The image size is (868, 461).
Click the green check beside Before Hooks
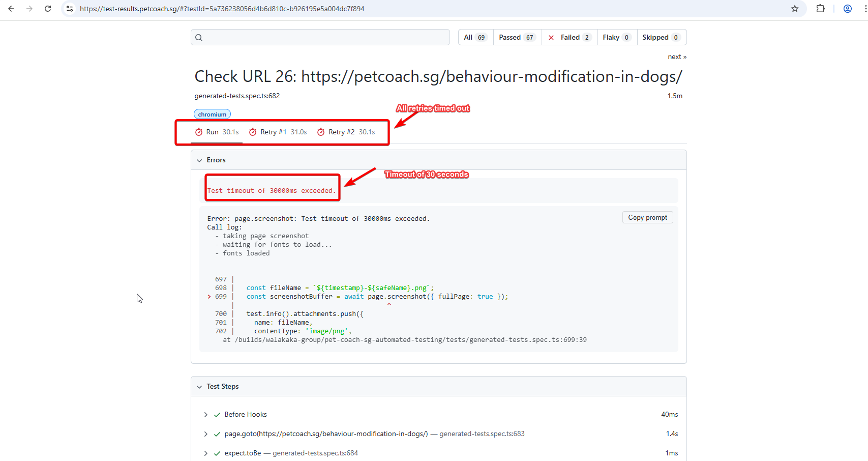click(x=217, y=415)
